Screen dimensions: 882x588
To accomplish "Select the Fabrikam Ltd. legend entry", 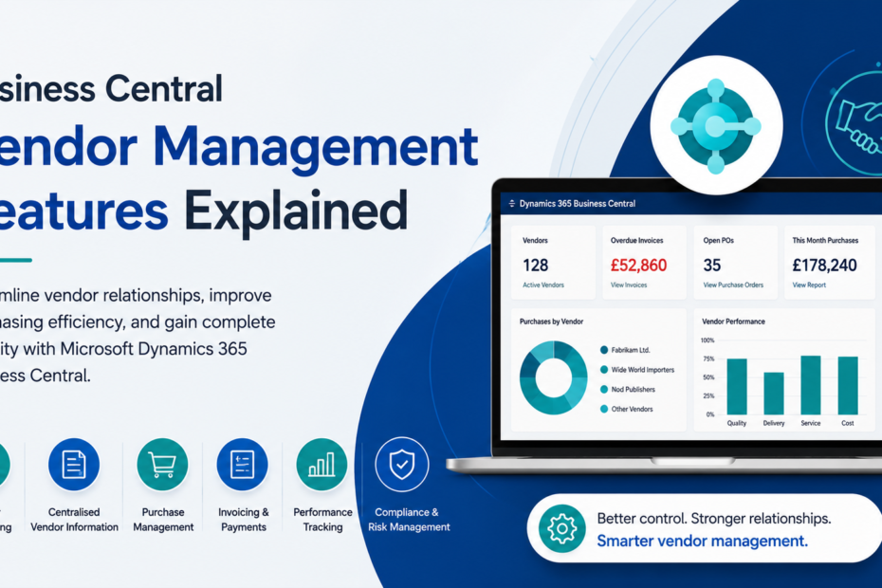I will [625, 350].
